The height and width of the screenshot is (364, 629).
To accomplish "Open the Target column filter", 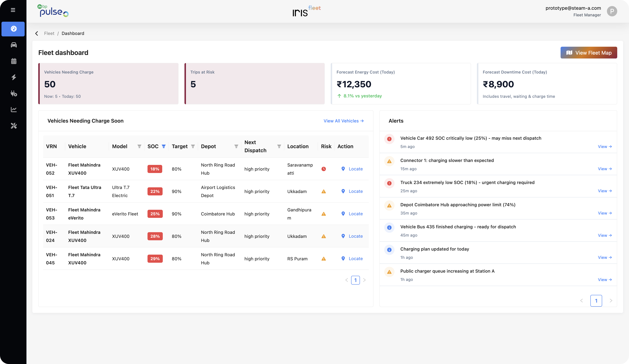I will pyautogui.click(x=193, y=147).
